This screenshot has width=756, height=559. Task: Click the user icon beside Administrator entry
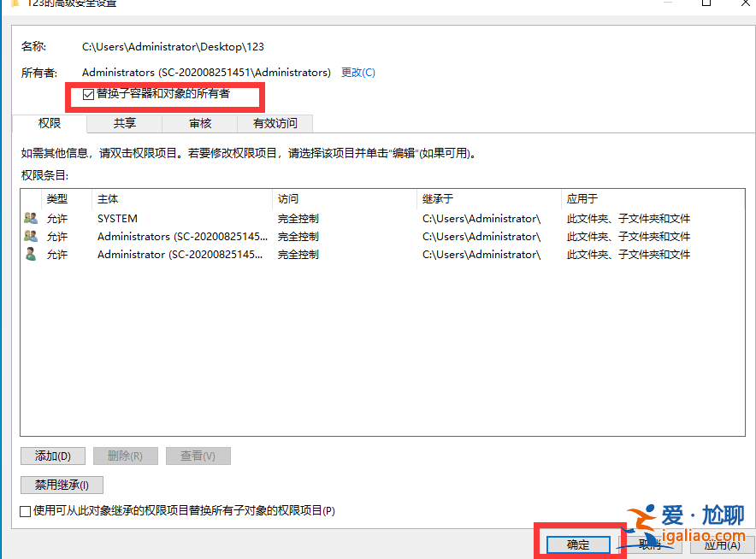tap(30, 254)
